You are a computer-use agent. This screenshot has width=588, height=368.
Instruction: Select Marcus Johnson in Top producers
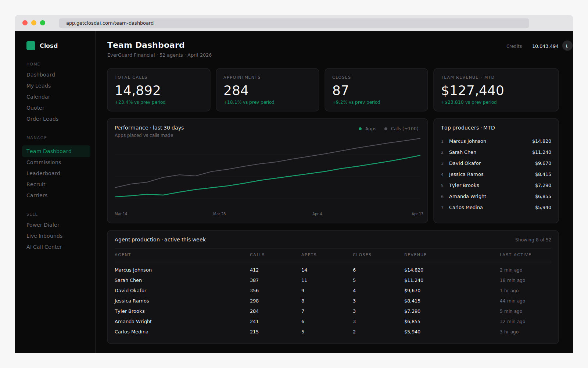click(x=467, y=141)
